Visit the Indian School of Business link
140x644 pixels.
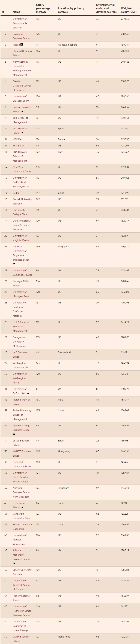(21, 402)
